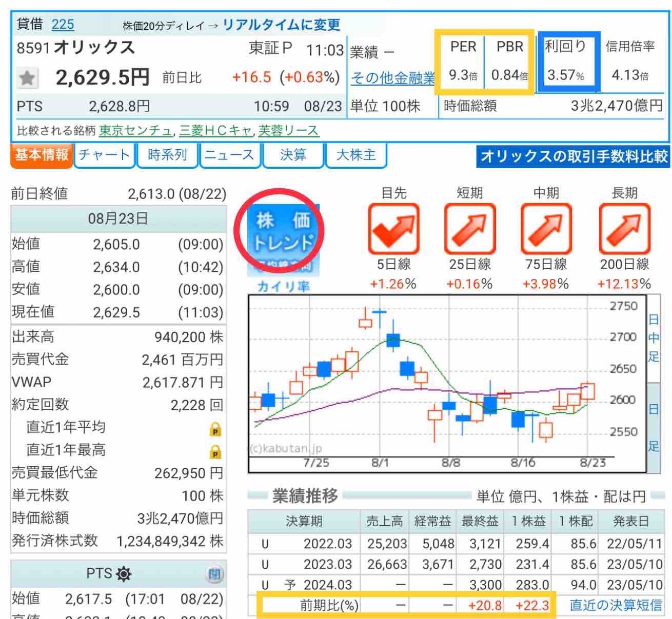Viewport: 672px width, 619px height.
Task: Click the 2022.03 earnings row period
Action: (328, 544)
